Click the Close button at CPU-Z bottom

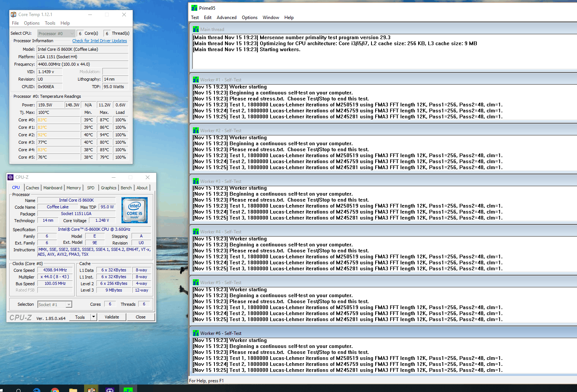coord(141,317)
